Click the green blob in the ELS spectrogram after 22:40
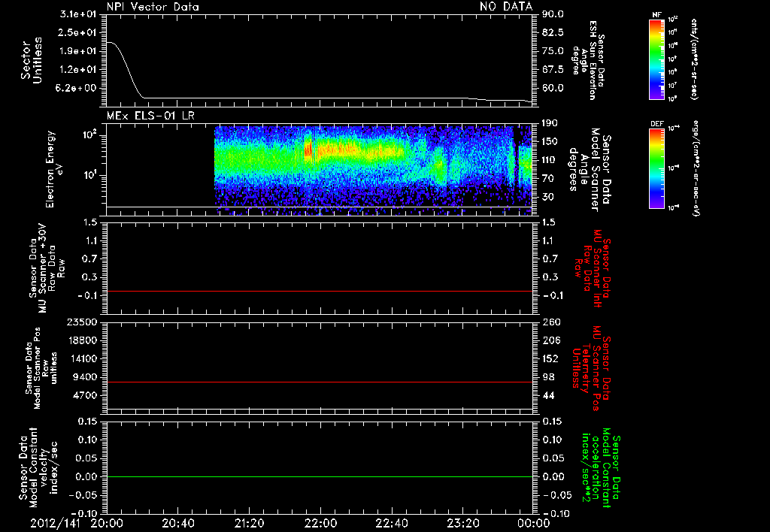 tap(438, 168)
